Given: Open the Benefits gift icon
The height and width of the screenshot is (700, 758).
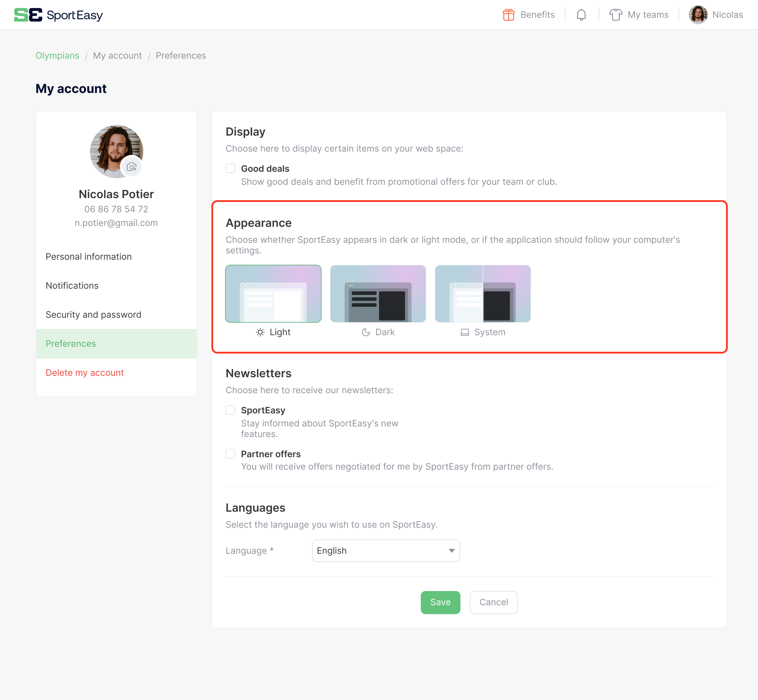Looking at the screenshot, I should point(508,15).
